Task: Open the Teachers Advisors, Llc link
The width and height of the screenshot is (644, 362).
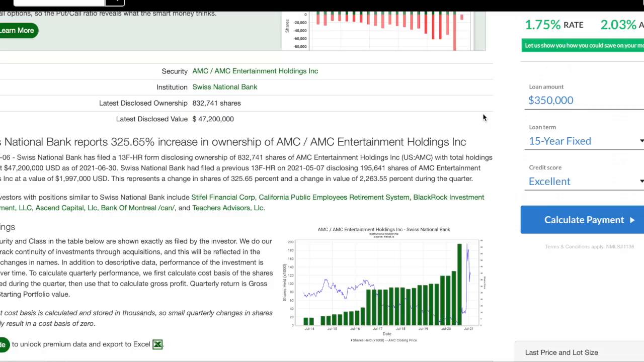Action: click(x=228, y=208)
